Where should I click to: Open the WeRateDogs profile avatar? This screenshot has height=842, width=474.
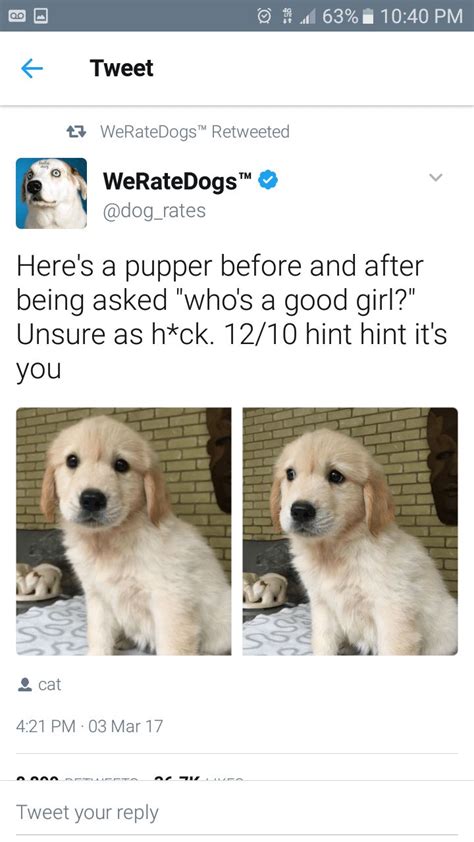click(52, 193)
